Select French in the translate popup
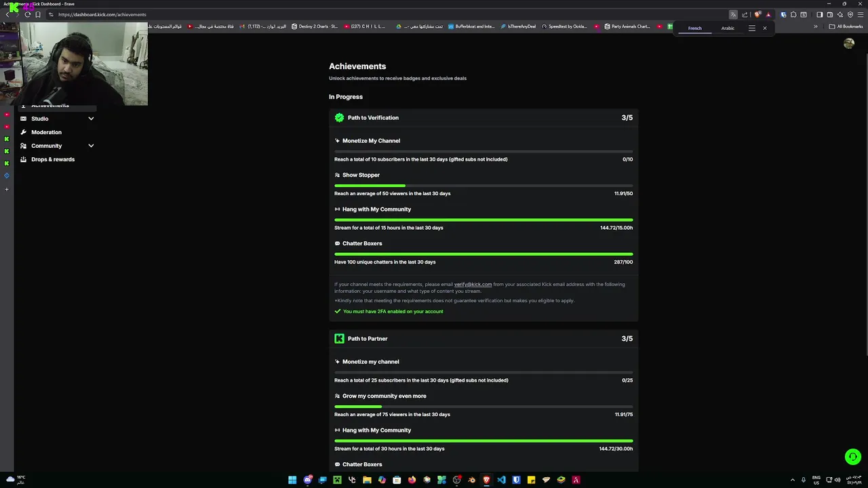 (694, 28)
